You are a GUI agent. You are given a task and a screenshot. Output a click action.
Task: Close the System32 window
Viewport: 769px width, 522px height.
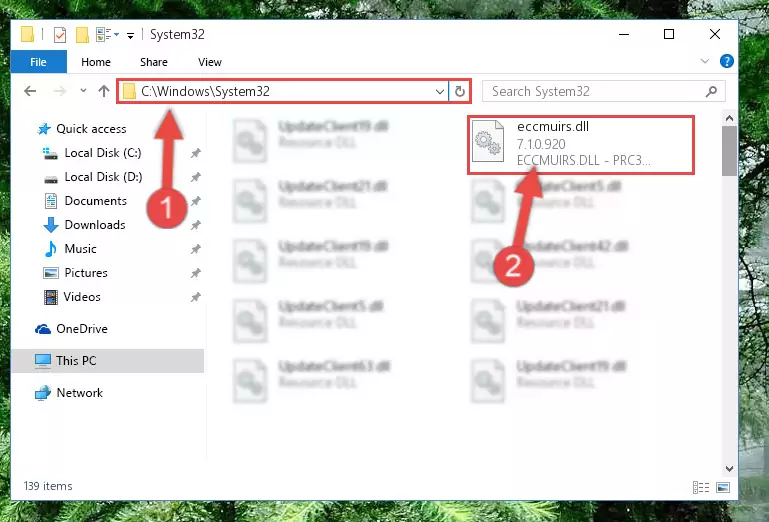pyautogui.click(x=715, y=34)
